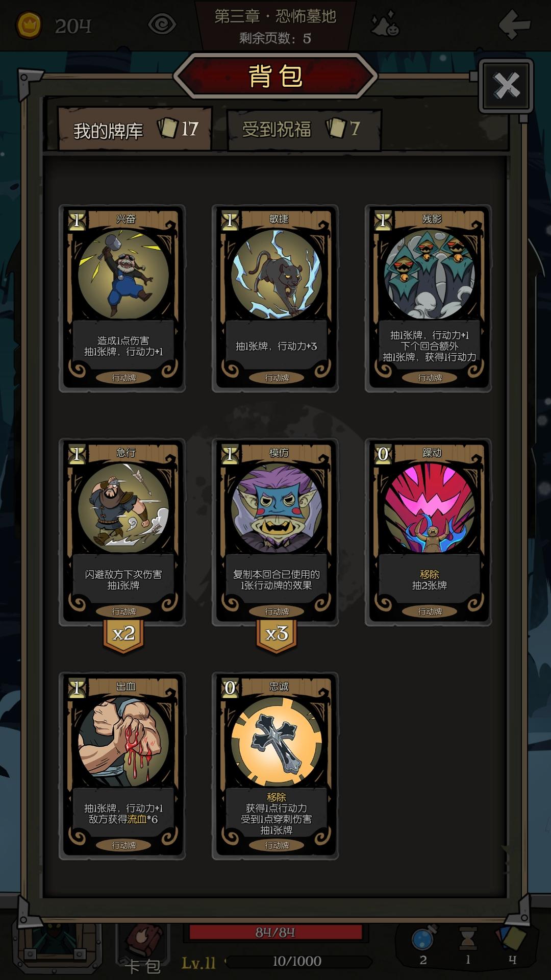This screenshot has height=980, width=551.
Task: Close the 背包 backpack panel
Action: (x=506, y=86)
